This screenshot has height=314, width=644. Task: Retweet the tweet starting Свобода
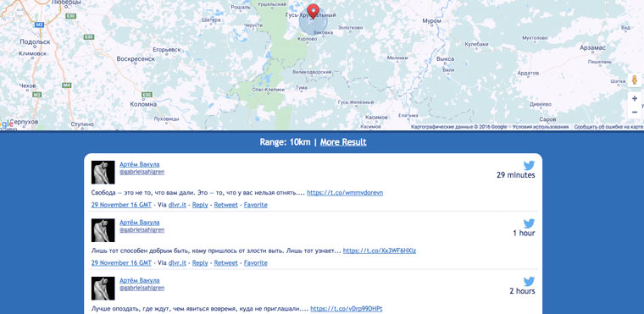(225, 205)
